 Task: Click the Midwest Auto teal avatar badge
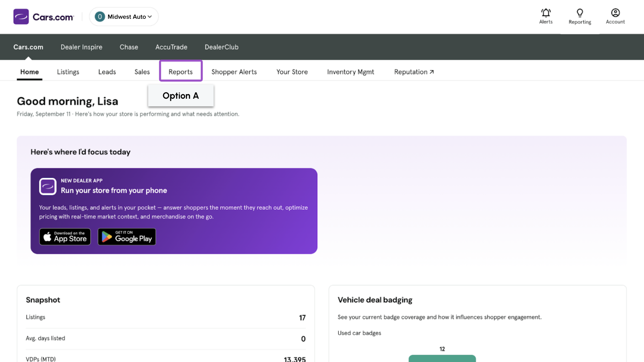point(100,17)
